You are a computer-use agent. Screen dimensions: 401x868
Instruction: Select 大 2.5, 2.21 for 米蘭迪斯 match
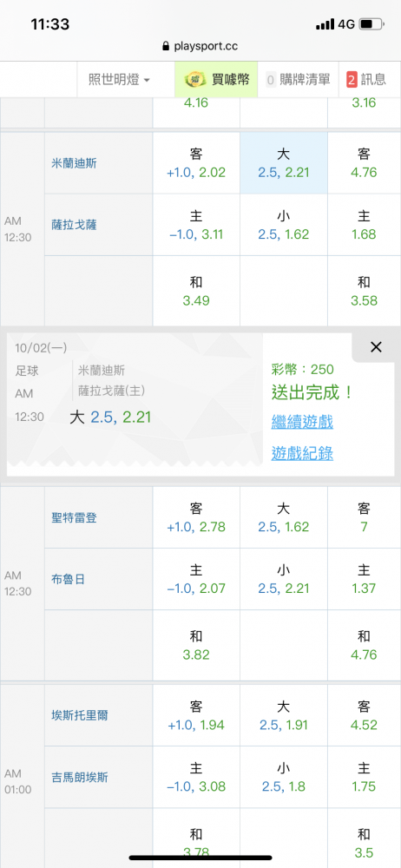[x=284, y=163]
